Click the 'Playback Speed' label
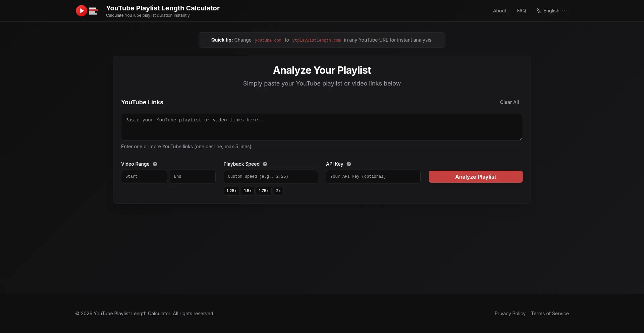Screen dimensions: 644x333 pyautogui.click(x=241, y=164)
